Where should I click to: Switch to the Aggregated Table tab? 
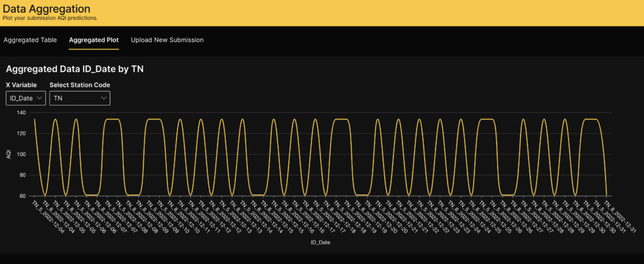pyautogui.click(x=30, y=40)
